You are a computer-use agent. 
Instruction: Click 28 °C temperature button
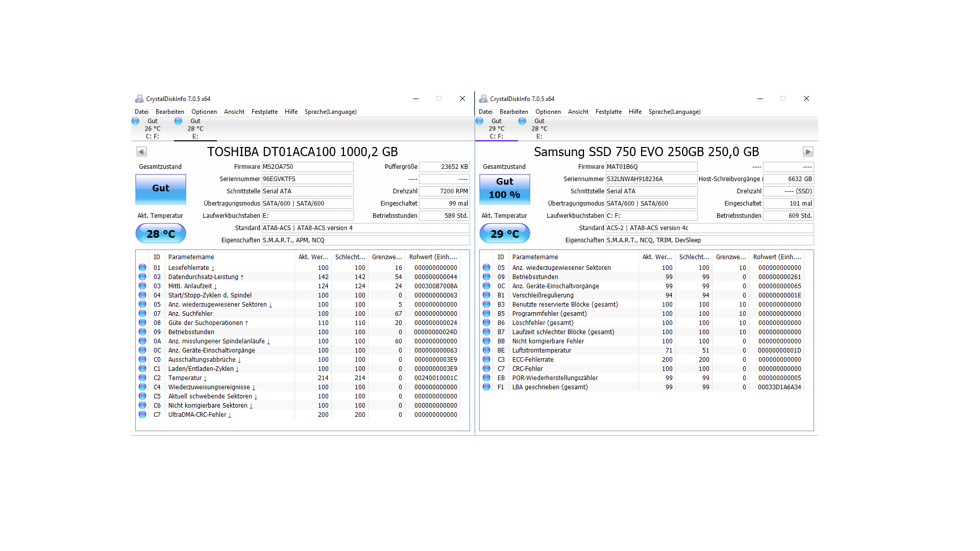point(160,234)
